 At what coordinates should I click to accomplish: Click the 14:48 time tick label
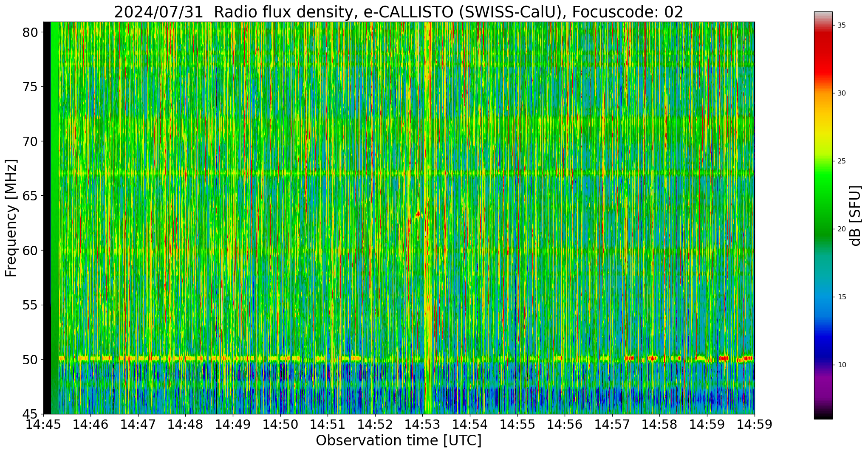click(185, 424)
